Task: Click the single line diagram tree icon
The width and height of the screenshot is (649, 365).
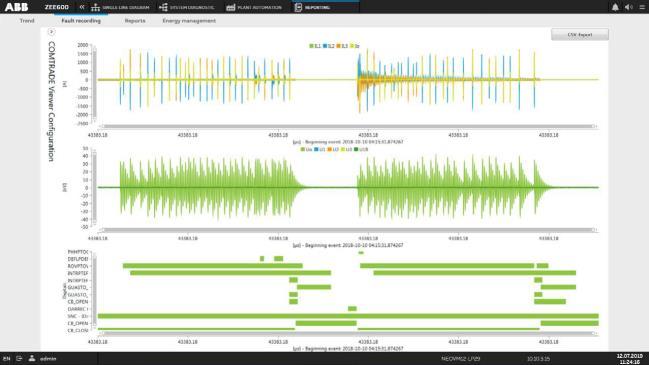Action: pos(96,7)
